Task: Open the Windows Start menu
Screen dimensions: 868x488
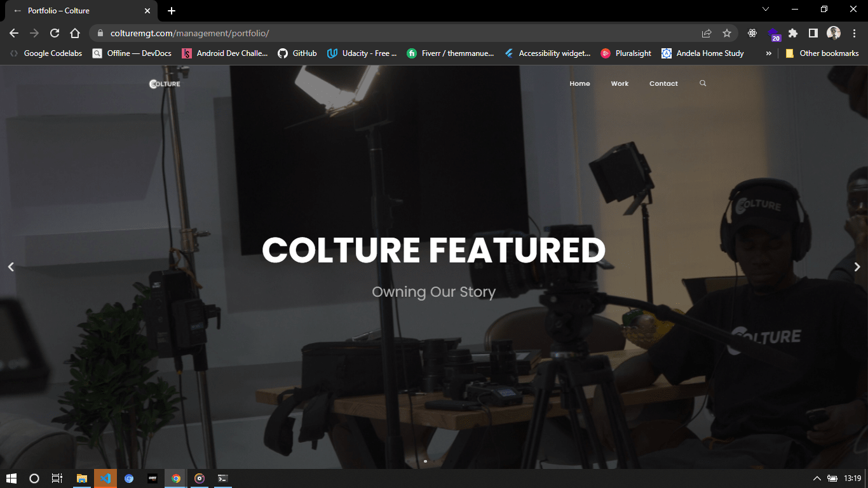Action: 11,478
